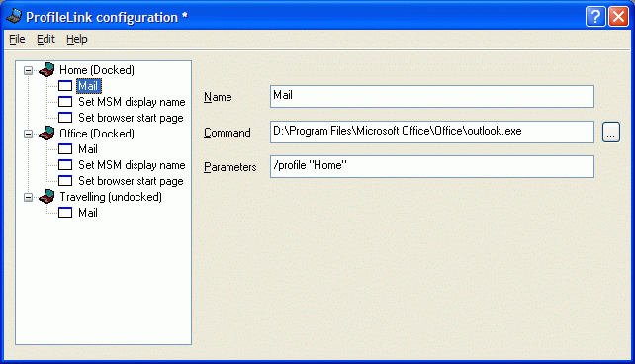Screen dimensions: 635x364
Task: Select Set browser start page under Office
Action: pos(131,181)
